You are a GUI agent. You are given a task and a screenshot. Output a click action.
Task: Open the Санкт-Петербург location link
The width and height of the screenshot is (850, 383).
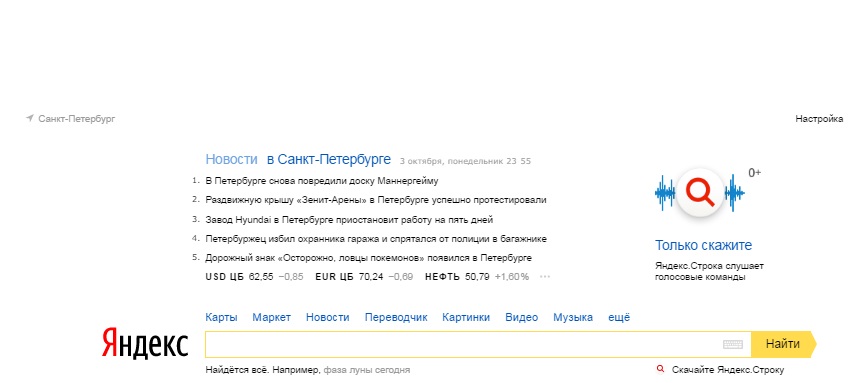[76, 119]
